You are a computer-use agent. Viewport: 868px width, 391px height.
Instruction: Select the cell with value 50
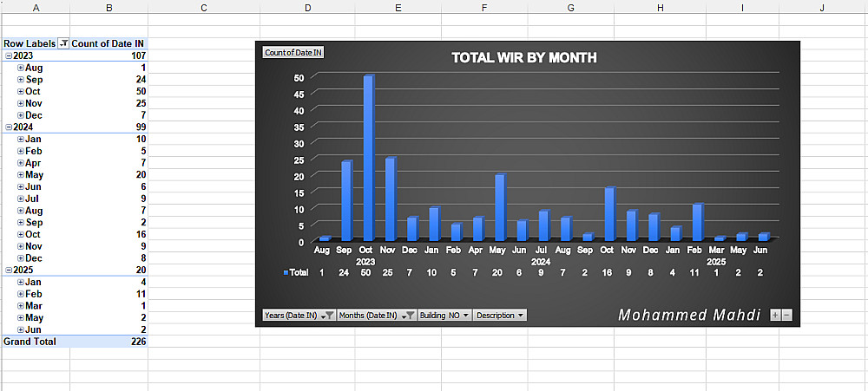coord(109,92)
